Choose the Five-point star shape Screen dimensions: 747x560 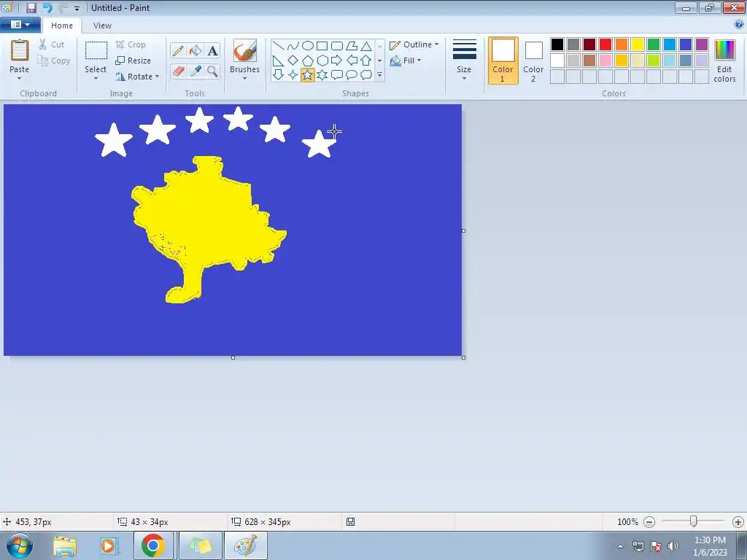(308, 75)
